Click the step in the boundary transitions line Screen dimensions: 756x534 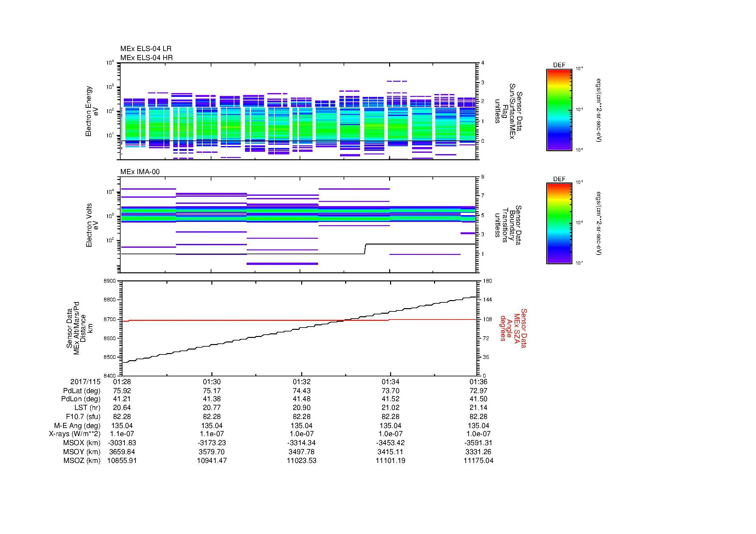[365, 249]
